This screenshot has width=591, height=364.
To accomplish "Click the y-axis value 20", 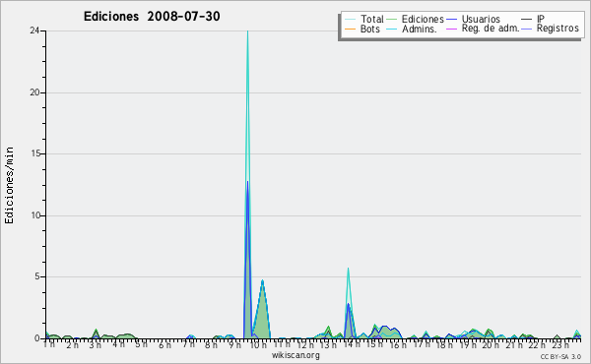I will tap(34, 92).
